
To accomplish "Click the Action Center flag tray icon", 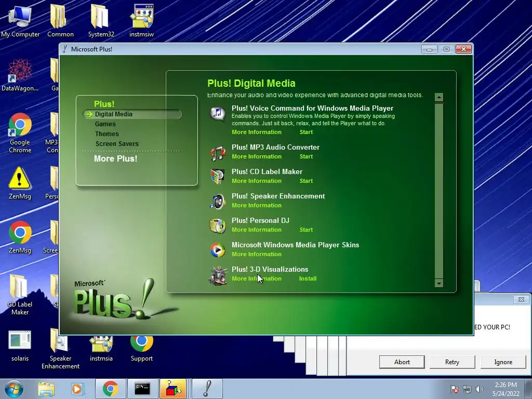I will click(454, 389).
